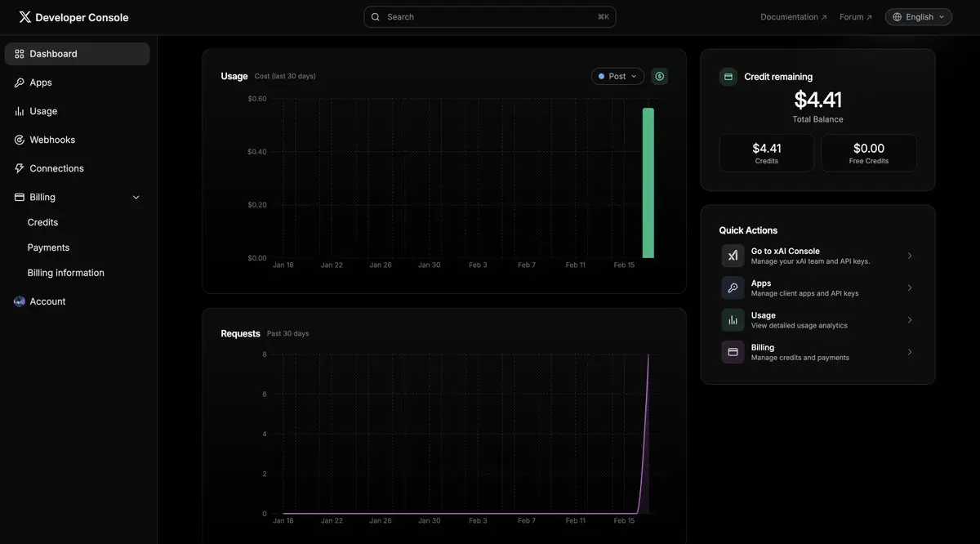
Task: Open the Post filter dropdown
Action: 617,76
